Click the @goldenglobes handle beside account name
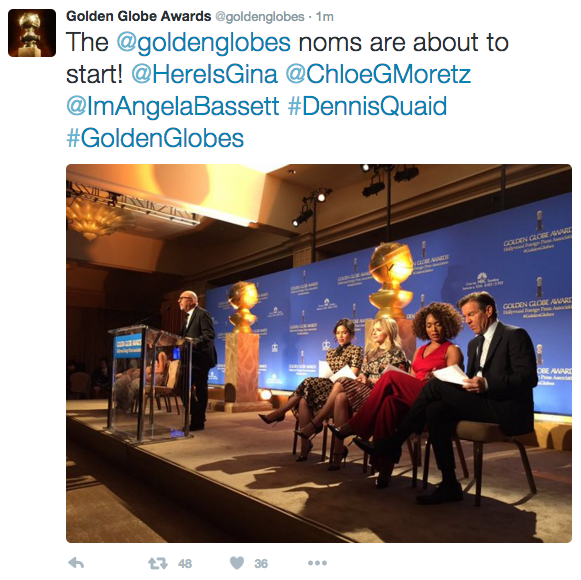Screen dimensions: 581x580 pos(260,17)
